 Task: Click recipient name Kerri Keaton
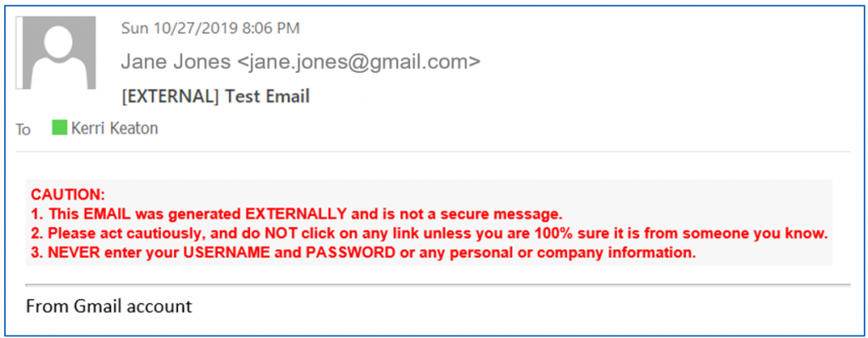[114, 129]
